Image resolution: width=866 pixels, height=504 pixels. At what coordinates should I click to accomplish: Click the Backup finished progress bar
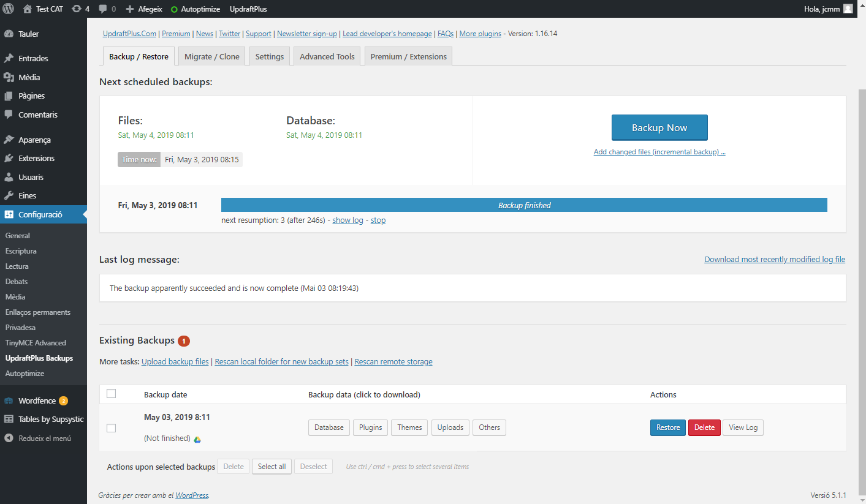coord(524,205)
